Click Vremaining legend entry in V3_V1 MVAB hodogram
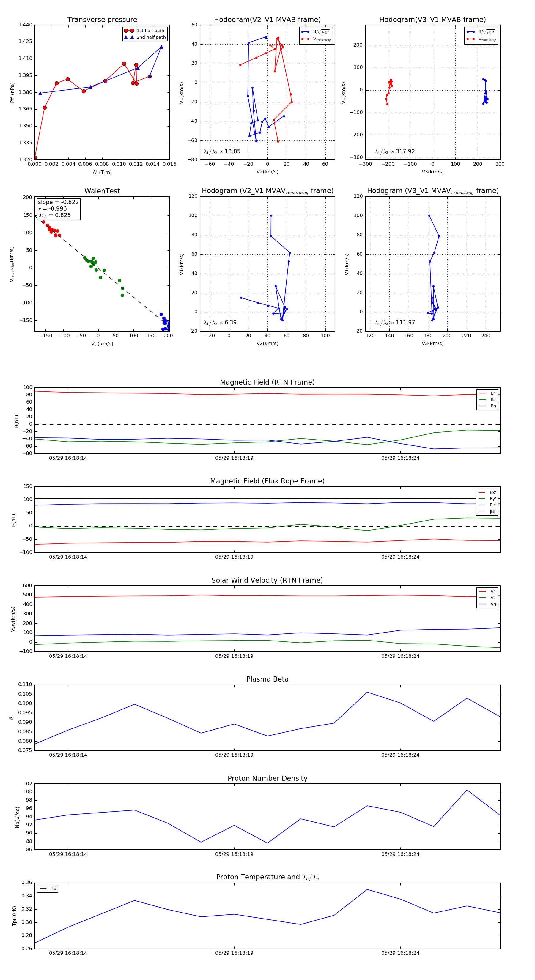 [481, 39]
